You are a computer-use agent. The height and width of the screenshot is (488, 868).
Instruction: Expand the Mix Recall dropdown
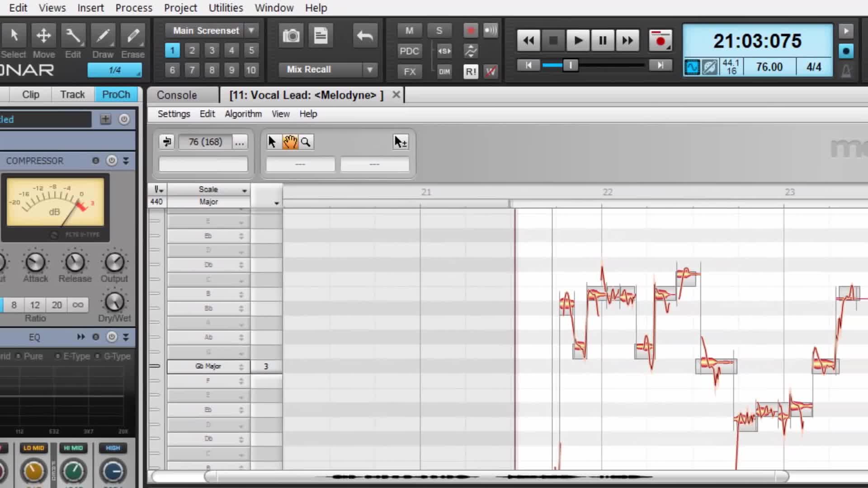click(x=370, y=70)
